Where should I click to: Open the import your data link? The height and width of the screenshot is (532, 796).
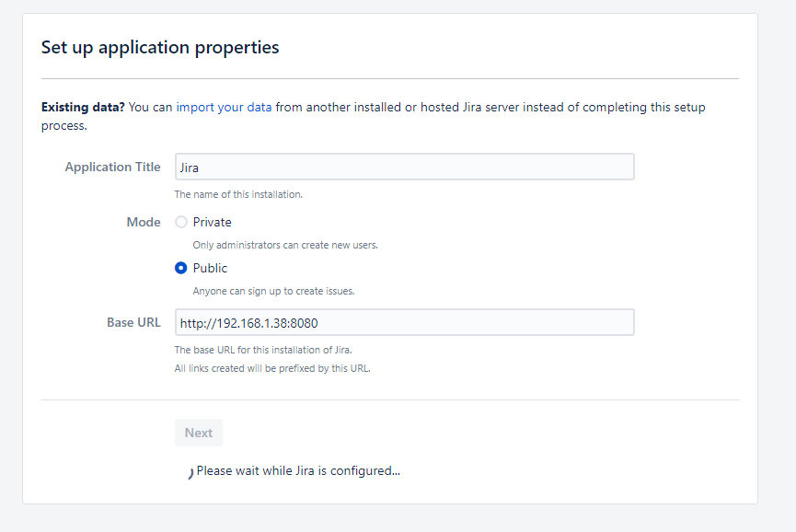coord(224,107)
